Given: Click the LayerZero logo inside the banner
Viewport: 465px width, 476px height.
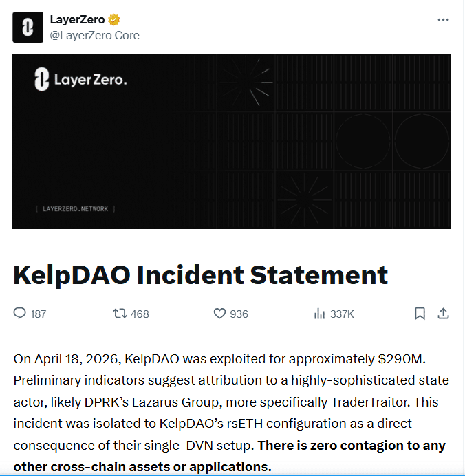Looking at the screenshot, I should pyautogui.click(x=80, y=80).
